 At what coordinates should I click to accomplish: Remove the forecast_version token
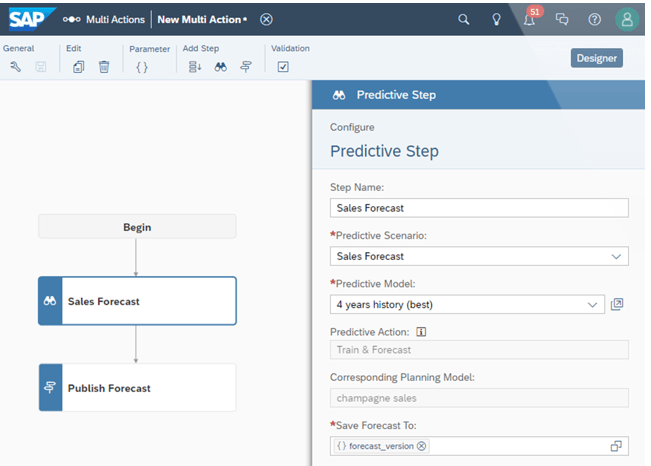click(x=421, y=446)
